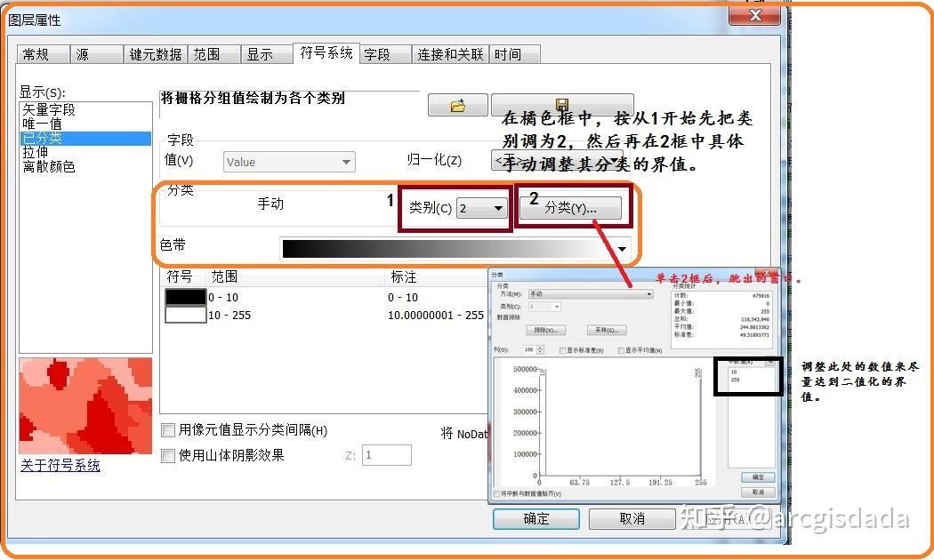Check 显示标准差(D) in classification dialog
Viewport: 934px width, 560px height.
click(x=563, y=350)
